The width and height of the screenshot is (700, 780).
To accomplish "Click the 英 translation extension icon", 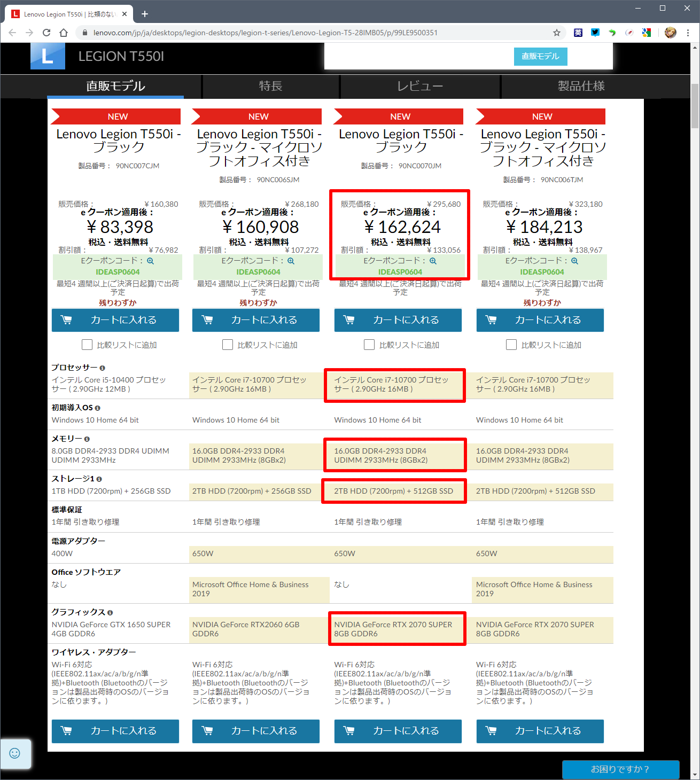I will tap(578, 33).
